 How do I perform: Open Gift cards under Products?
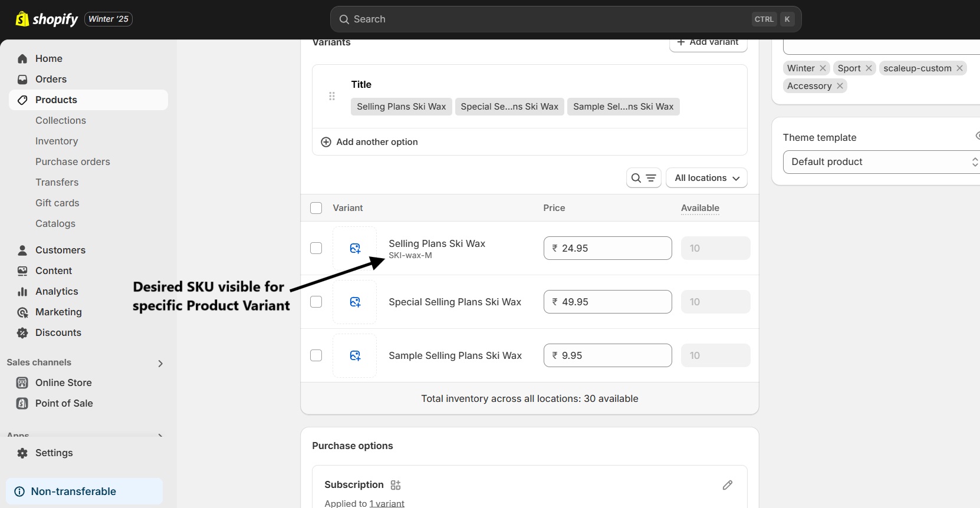(x=57, y=203)
